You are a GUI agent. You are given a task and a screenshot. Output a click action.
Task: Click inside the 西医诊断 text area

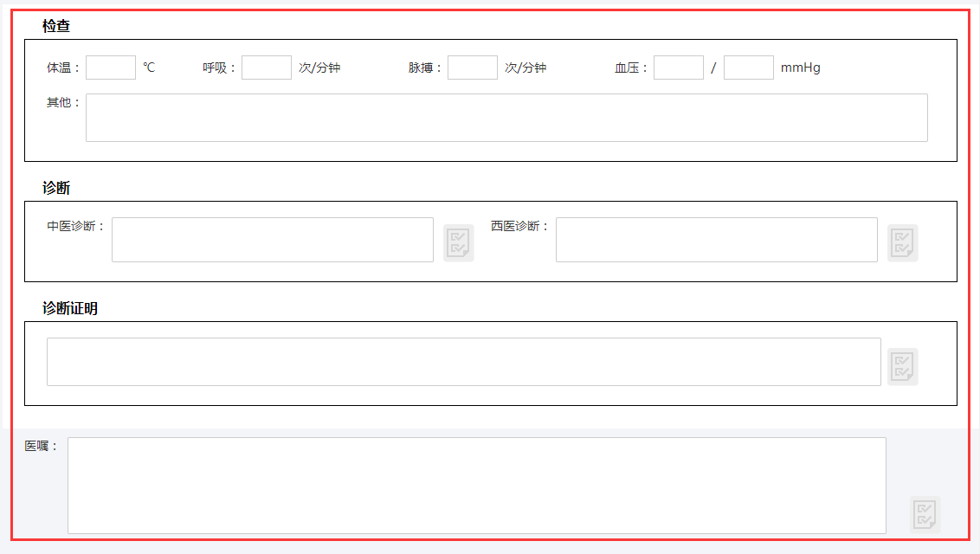(717, 240)
